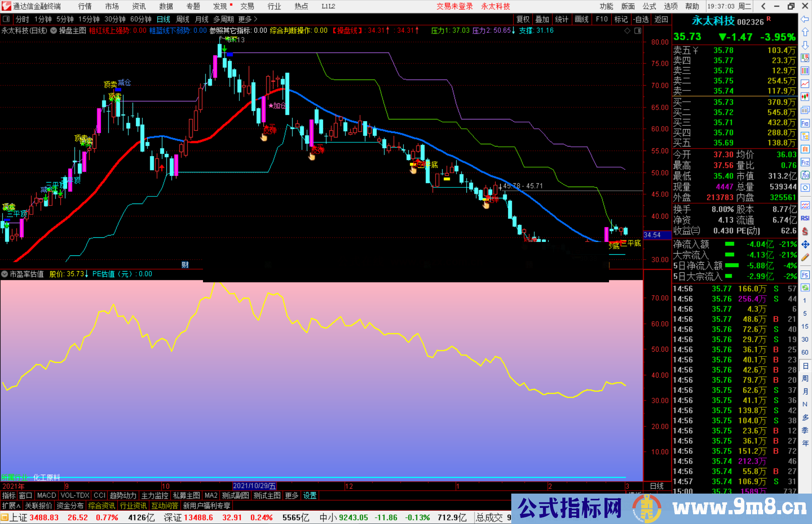Click the 交易未登录 login link
This screenshot has height=524, width=812.
pyautogui.click(x=455, y=6)
